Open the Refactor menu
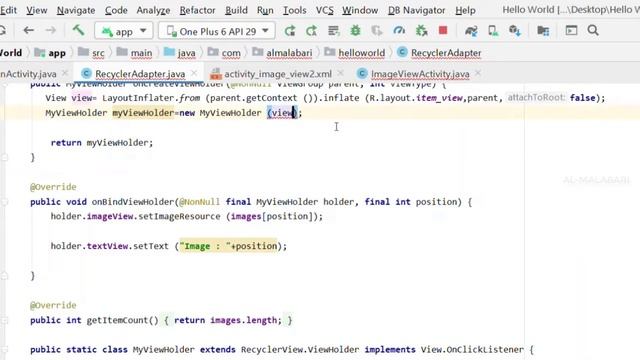Image resolution: width=640 pixels, height=360 pixels. [x=197, y=10]
